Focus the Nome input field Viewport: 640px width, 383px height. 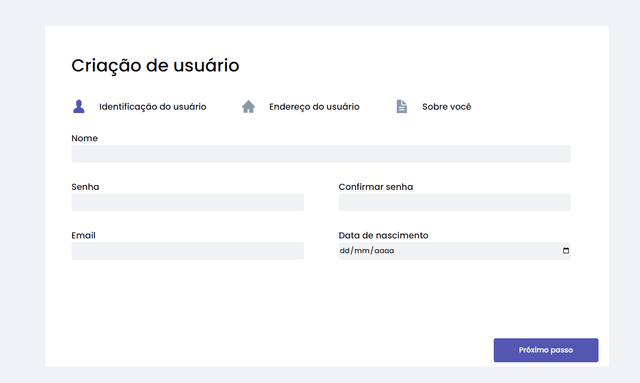(x=321, y=154)
